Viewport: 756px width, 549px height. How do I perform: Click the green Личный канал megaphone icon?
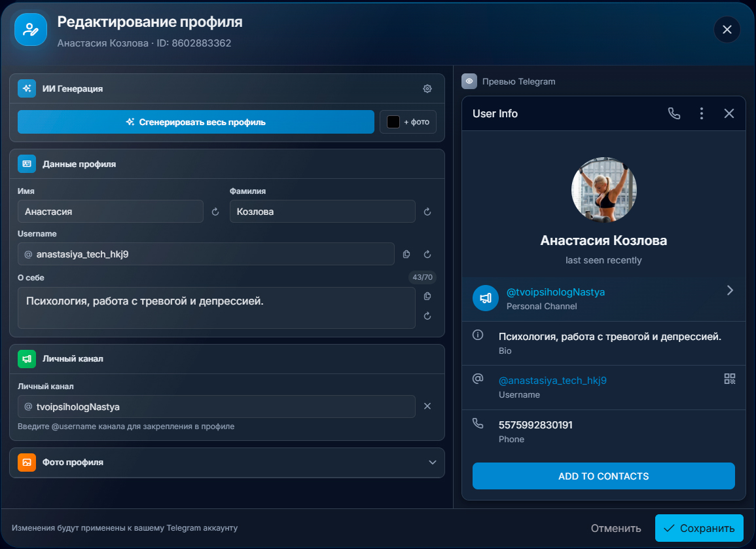pos(27,358)
